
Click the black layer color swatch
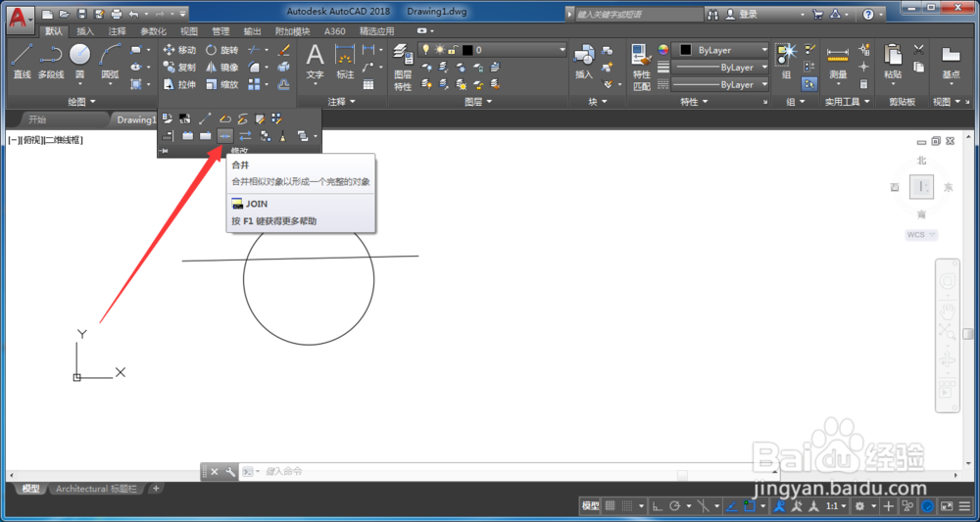[467, 50]
